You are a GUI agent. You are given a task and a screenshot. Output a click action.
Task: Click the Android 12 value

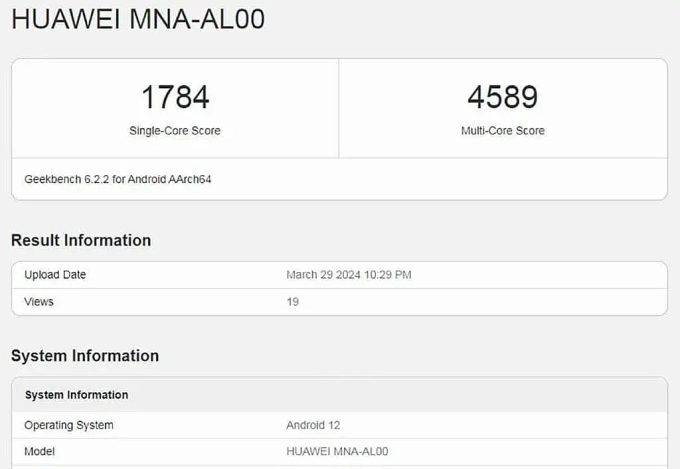(314, 425)
